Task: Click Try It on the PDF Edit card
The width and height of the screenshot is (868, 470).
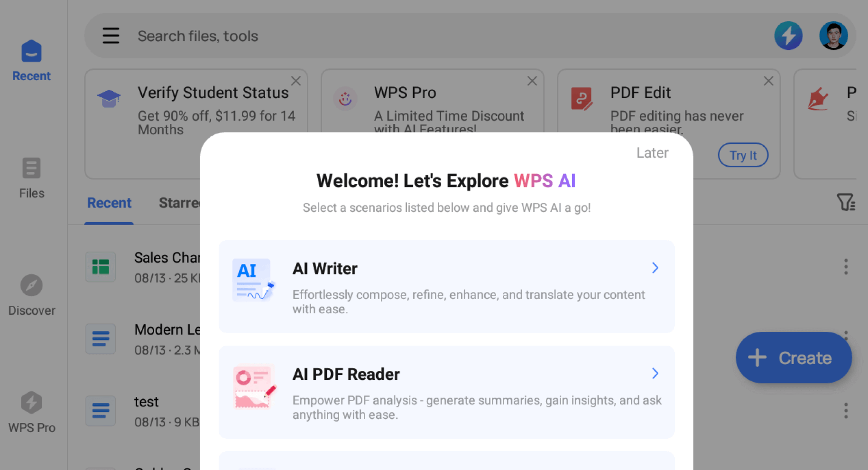Action: 743,155
